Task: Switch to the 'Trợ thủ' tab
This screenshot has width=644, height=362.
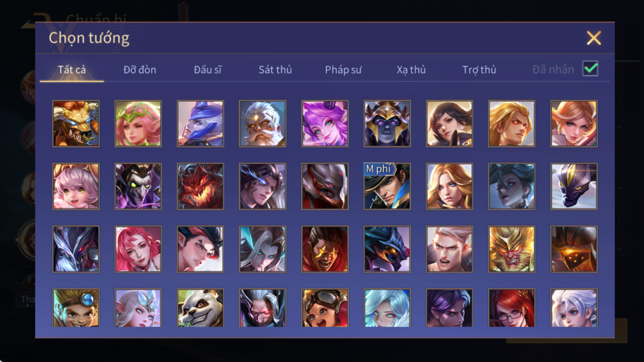Action: (479, 70)
